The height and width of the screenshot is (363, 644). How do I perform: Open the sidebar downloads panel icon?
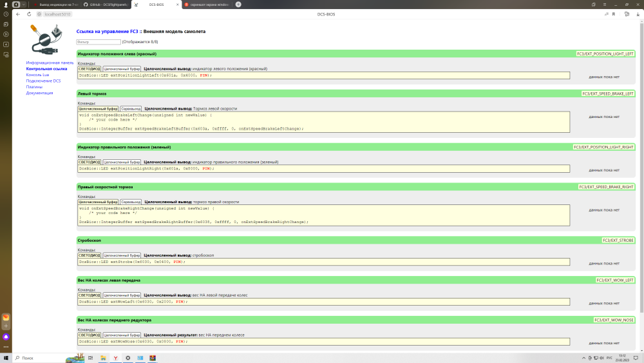(6, 44)
